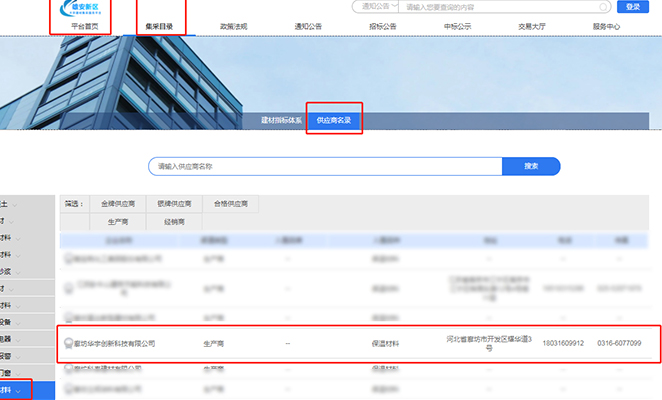Click the blue 搜索 button
The width and height of the screenshot is (662, 400).
coord(531,166)
